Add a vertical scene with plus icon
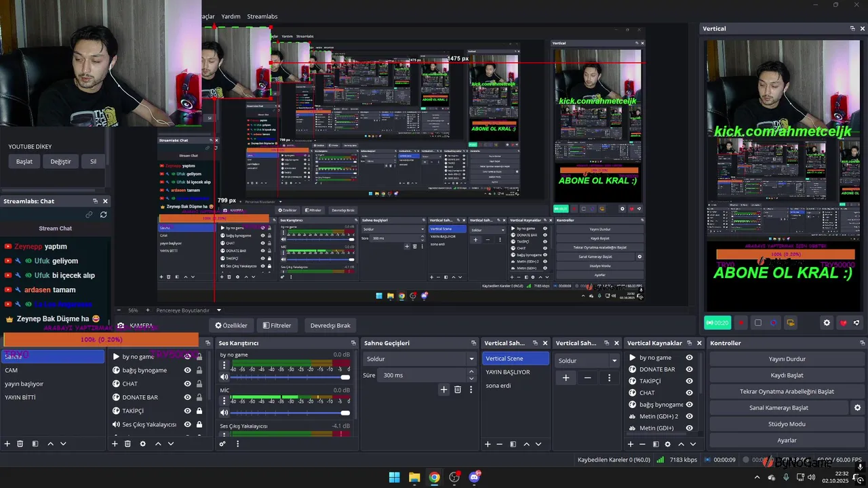 488,444
